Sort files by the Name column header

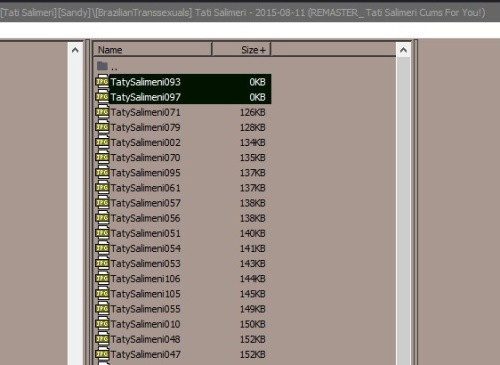(x=152, y=50)
